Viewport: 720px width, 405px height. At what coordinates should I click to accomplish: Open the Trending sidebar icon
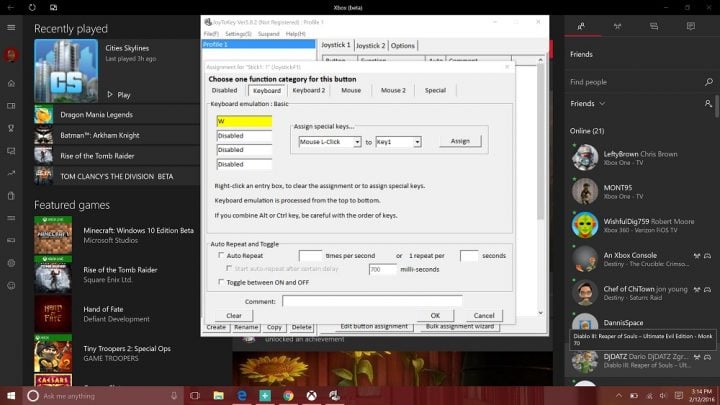[x=11, y=173]
